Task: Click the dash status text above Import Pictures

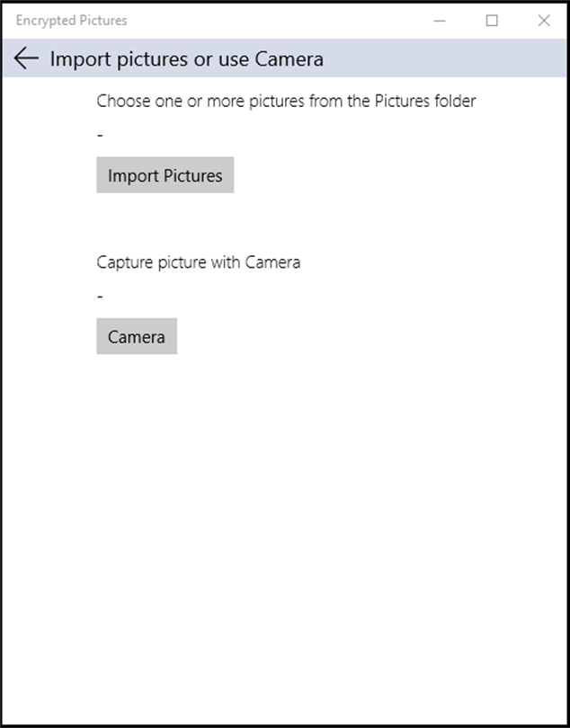Action: (x=100, y=135)
